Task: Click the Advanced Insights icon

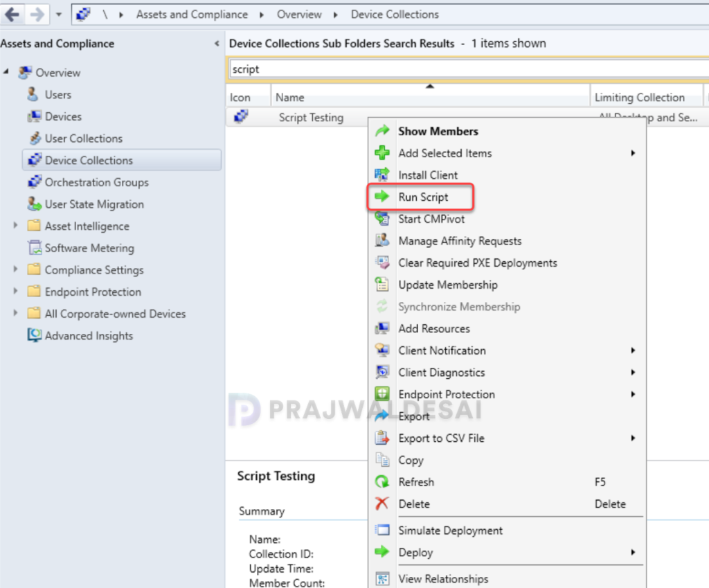Action: [35, 335]
